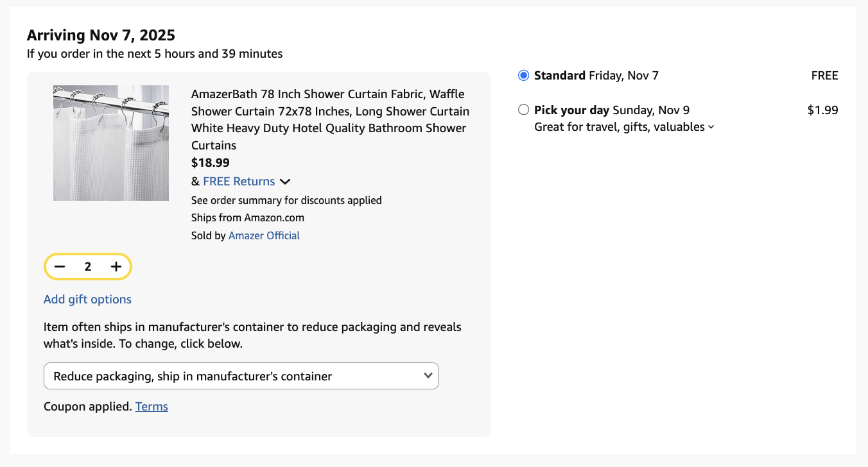Open the FREE Returns details link
Screen dimensions: 868x467
pos(239,182)
